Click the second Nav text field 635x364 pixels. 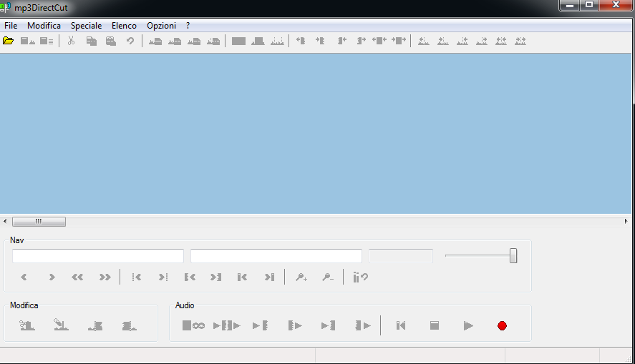[276, 256]
